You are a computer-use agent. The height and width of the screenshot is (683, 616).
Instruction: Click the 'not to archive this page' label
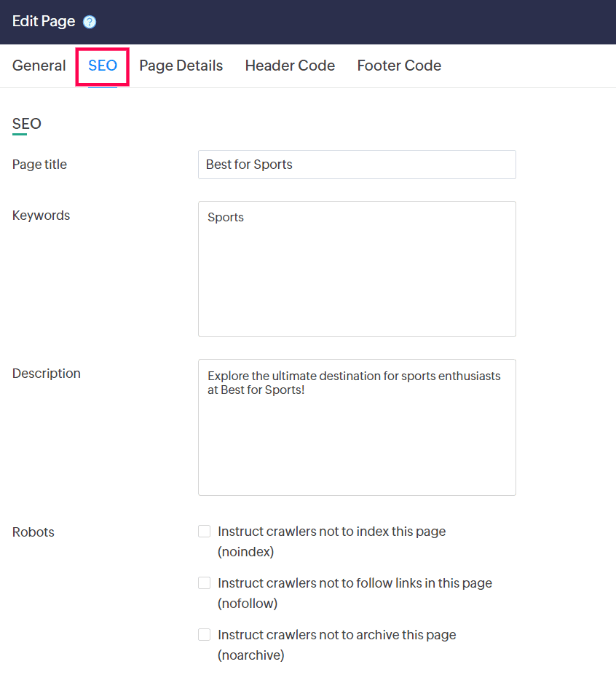pos(336,644)
